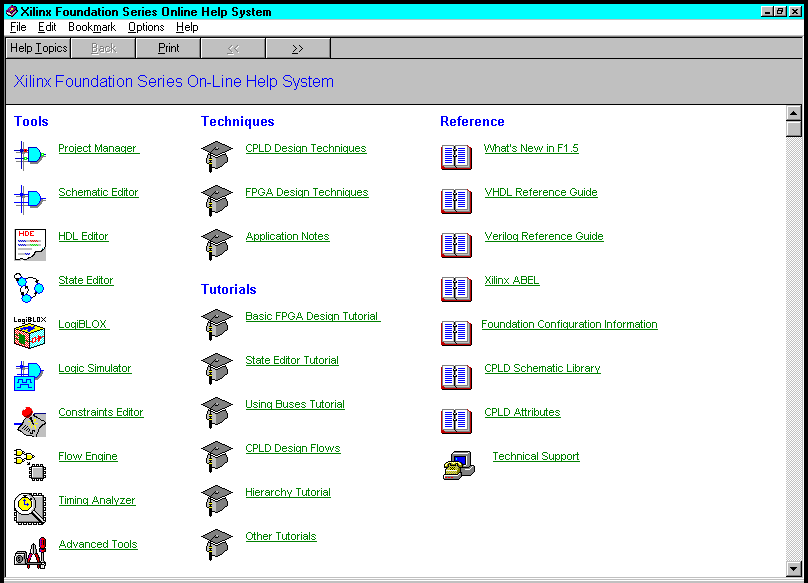Open the Schematic Editor link

pyautogui.click(x=98, y=192)
